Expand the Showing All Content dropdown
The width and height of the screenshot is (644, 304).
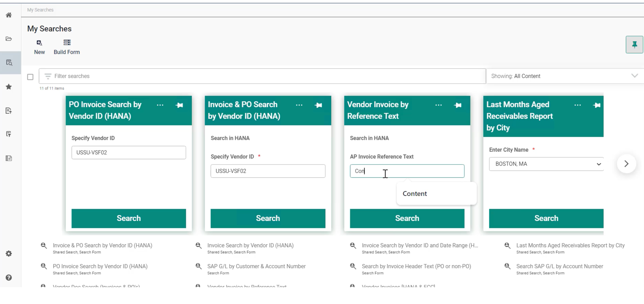[x=634, y=76]
